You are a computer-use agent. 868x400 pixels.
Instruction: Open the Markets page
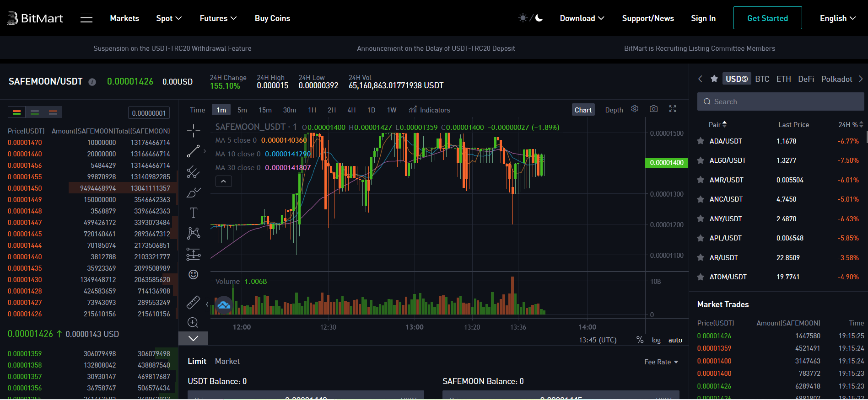[124, 18]
